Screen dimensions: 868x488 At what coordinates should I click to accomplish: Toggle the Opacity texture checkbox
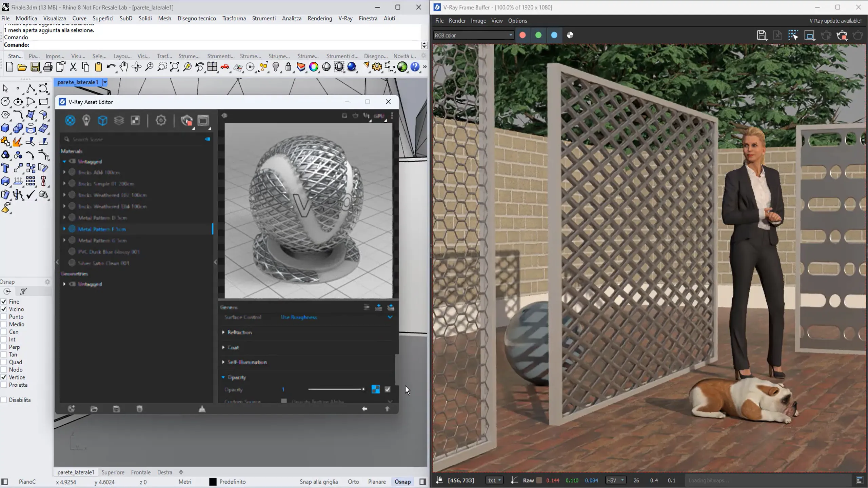click(x=388, y=389)
